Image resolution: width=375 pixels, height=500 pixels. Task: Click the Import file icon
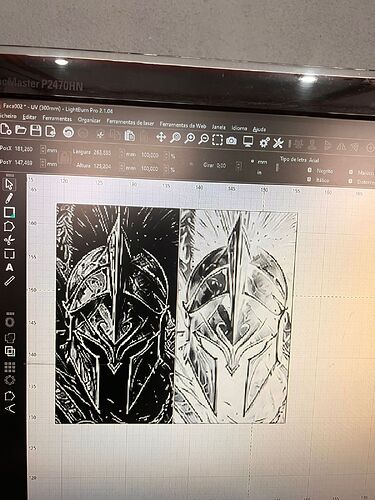click(x=51, y=131)
